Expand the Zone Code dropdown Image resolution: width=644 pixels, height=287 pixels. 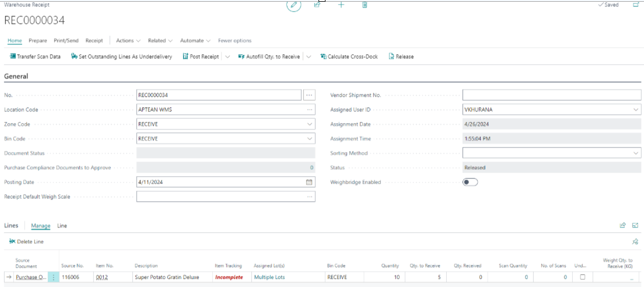[309, 124]
